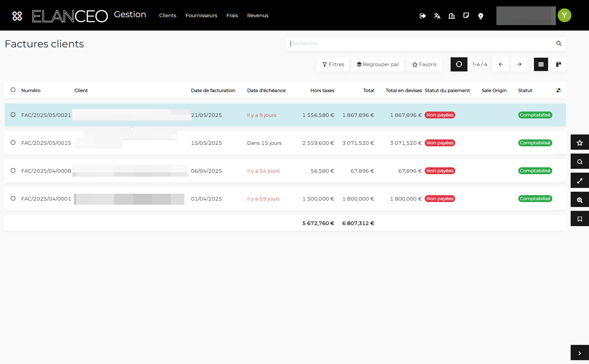This screenshot has height=364, width=589.
Task: Open the Favoris dropdown
Action: [x=424, y=65]
